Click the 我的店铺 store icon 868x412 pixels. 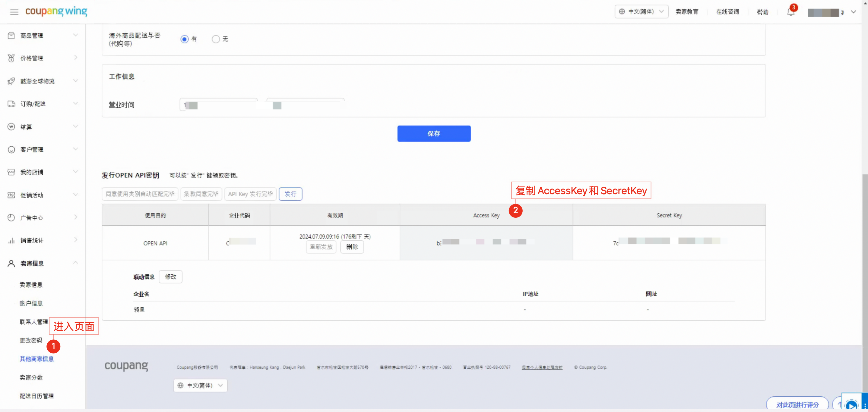click(x=11, y=172)
